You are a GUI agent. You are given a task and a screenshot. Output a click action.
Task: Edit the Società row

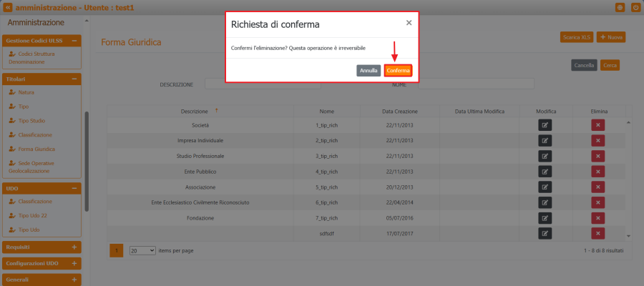tap(545, 125)
